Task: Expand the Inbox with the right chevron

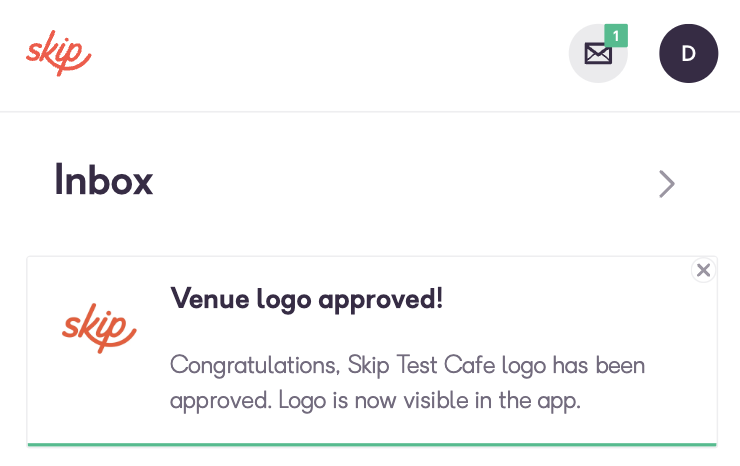Action: coord(666,184)
